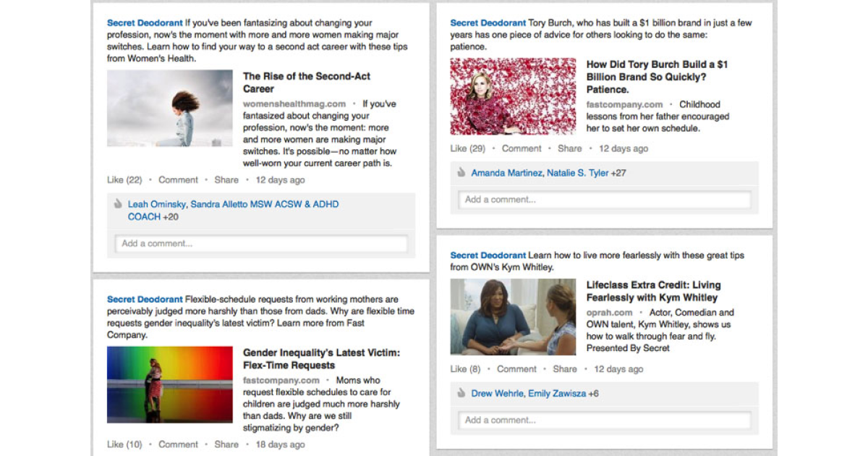Open the Tory Burch floral photo thumbnail
This screenshot has width=868, height=456.
click(514, 96)
